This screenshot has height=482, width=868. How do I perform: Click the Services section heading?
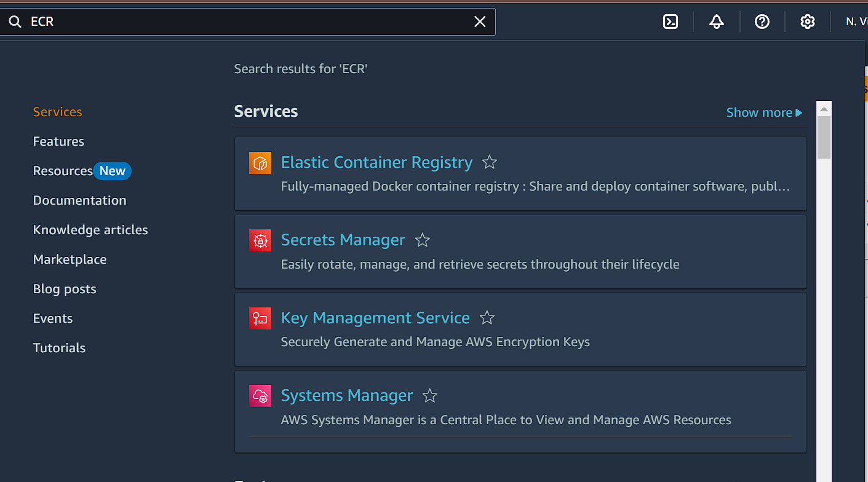tap(266, 111)
